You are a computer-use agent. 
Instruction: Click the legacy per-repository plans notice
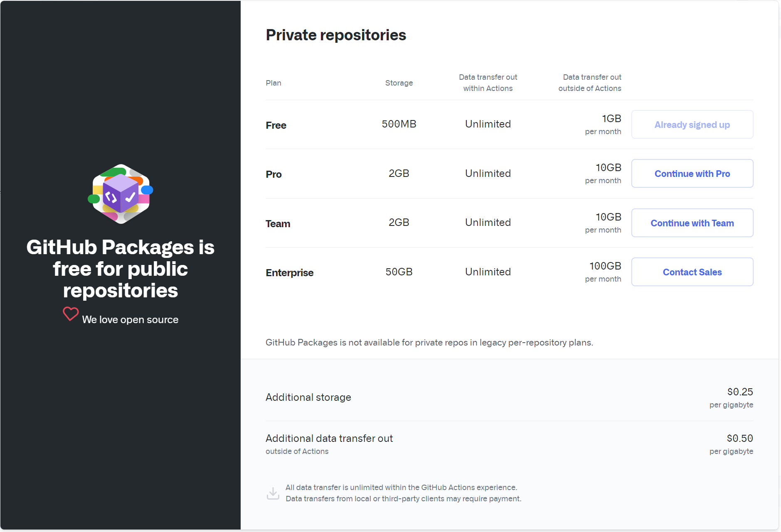coord(429,343)
